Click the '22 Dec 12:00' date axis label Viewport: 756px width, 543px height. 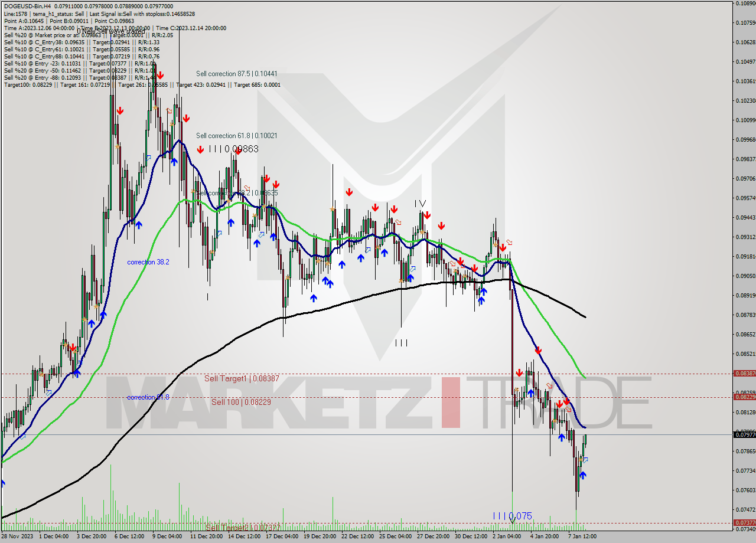click(358, 537)
